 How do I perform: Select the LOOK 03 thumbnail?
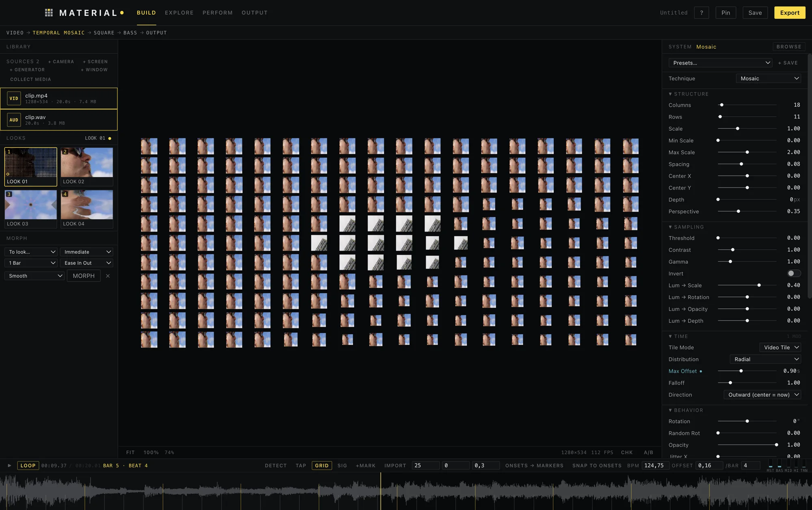[x=30, y=209]
